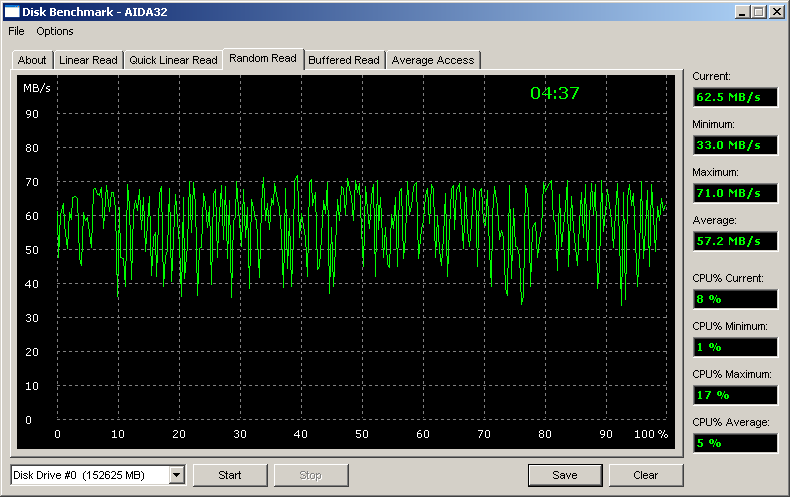Image resolution: width=790 pixels, height=497 pixels.
Task: Clear the benchmark graph
Action: coord(646,475)
